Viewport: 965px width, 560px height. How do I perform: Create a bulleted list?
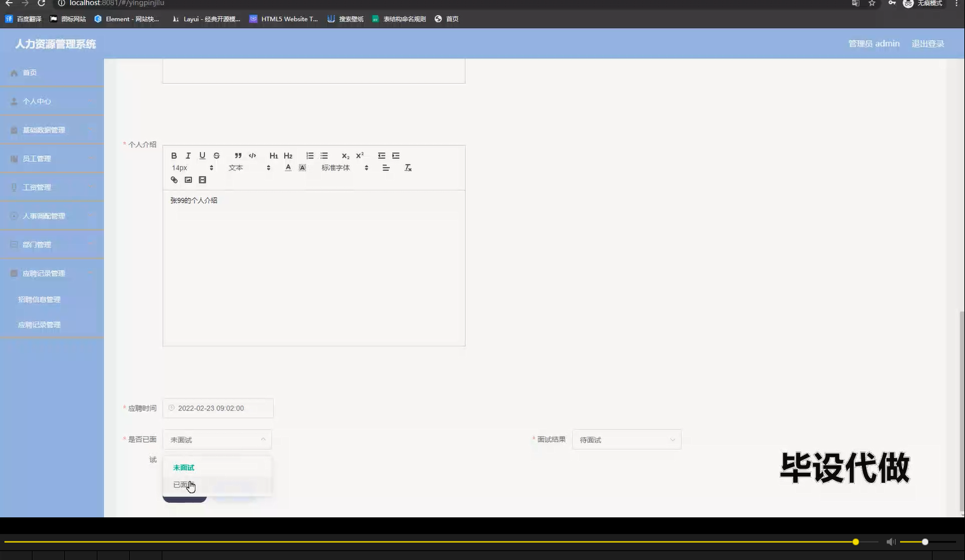(x=324, y=156)
